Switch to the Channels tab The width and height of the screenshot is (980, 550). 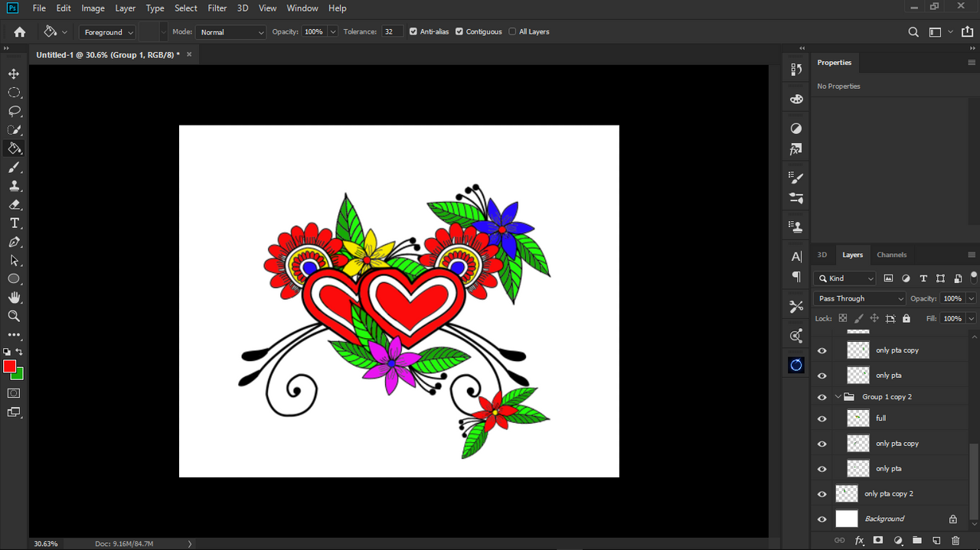891,255
